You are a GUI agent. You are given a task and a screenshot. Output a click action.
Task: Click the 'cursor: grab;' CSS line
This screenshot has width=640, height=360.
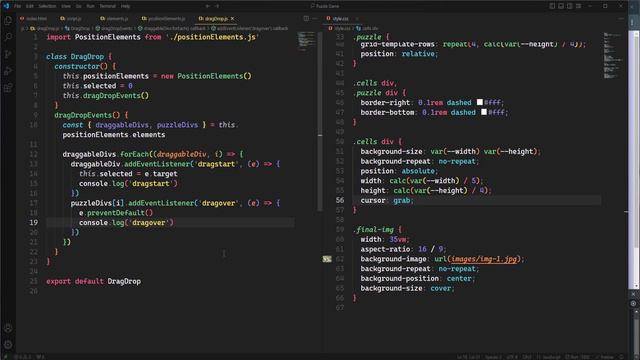point(387,200)
